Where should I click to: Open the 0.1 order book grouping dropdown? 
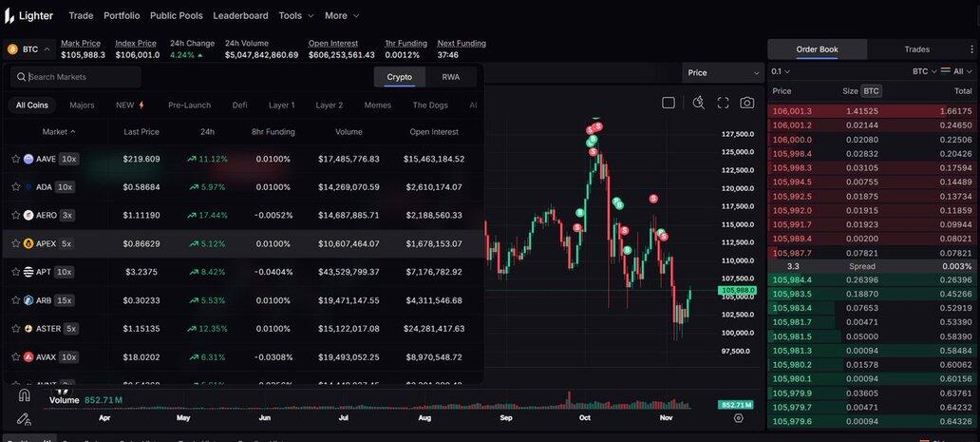[781, 71]
